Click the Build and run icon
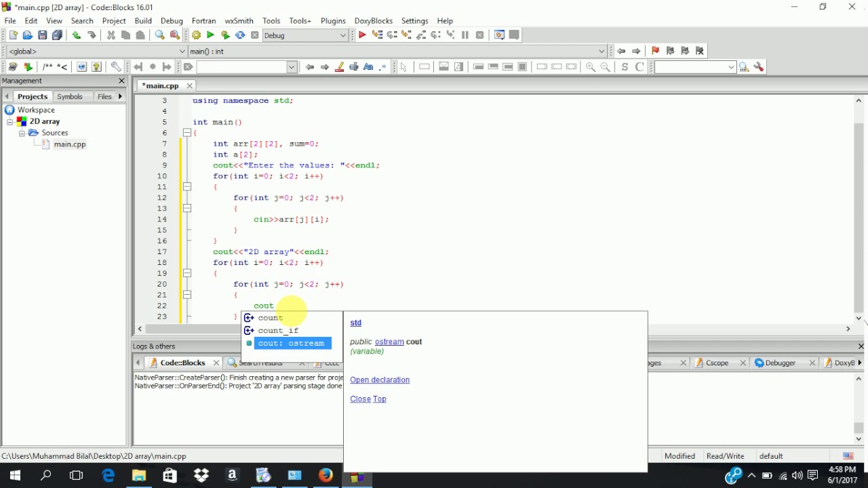This screenshot has height=488, width=868. [225, 35]
